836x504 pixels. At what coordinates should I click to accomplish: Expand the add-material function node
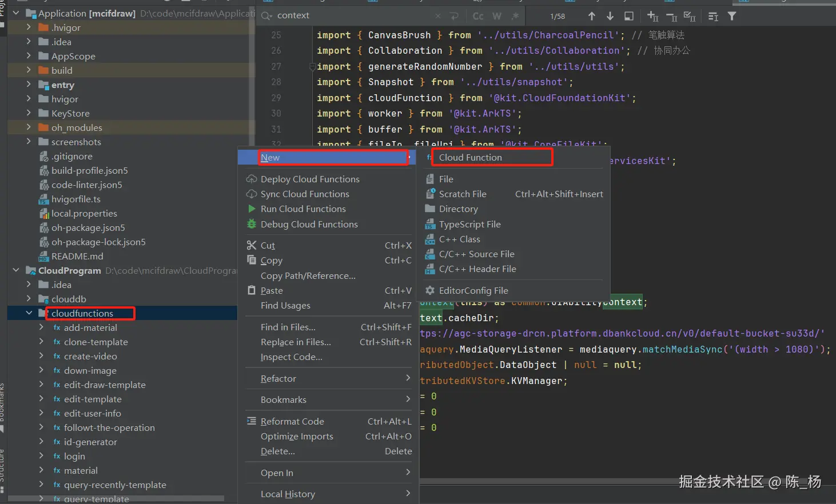41,327
